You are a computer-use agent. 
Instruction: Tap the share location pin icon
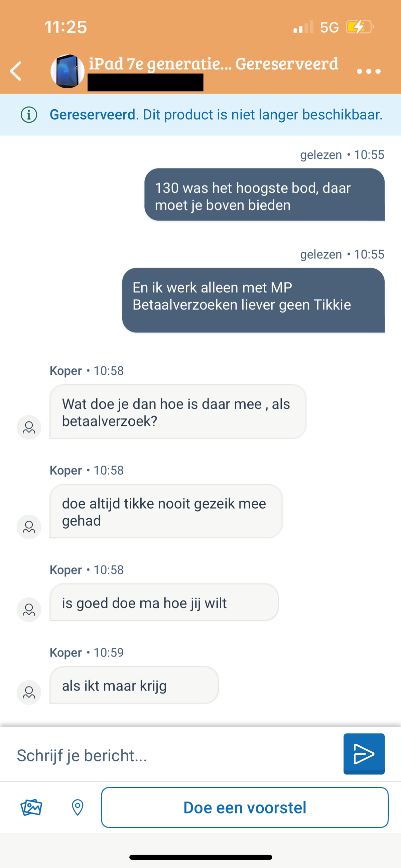coord(78,808)
